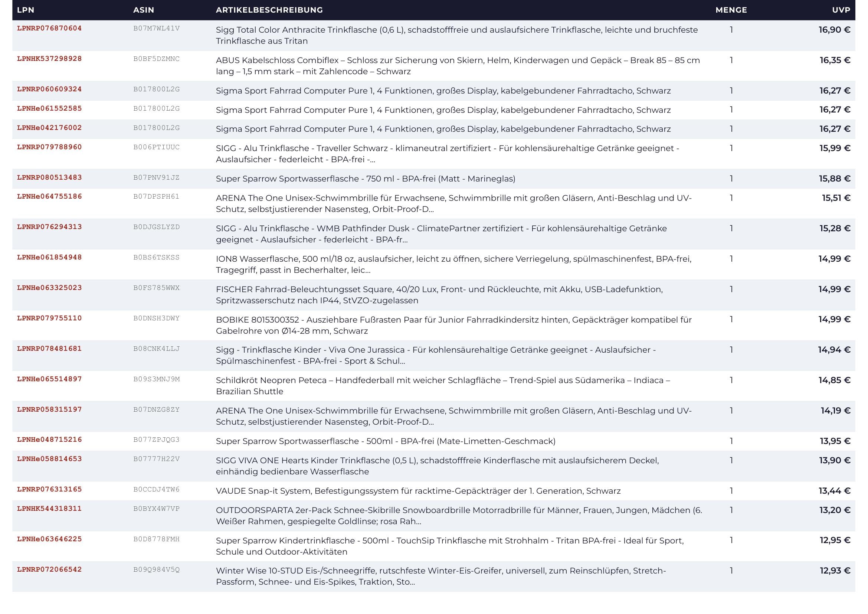Select LPN LPNRP072066542
868x614 pixels.
[49, 569]
